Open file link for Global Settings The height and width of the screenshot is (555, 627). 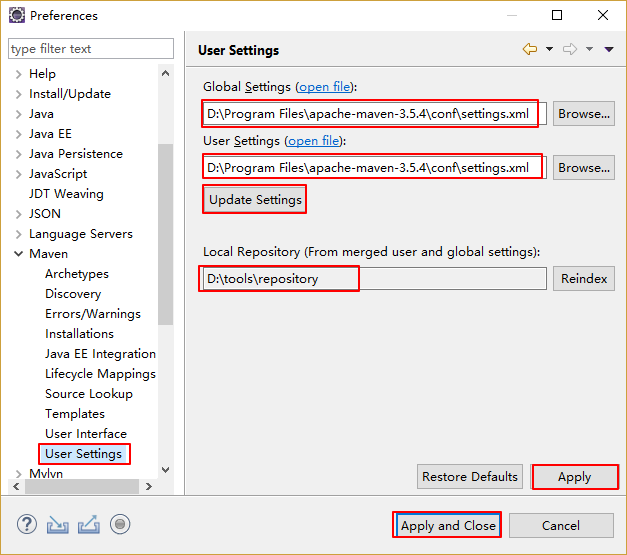324,87
